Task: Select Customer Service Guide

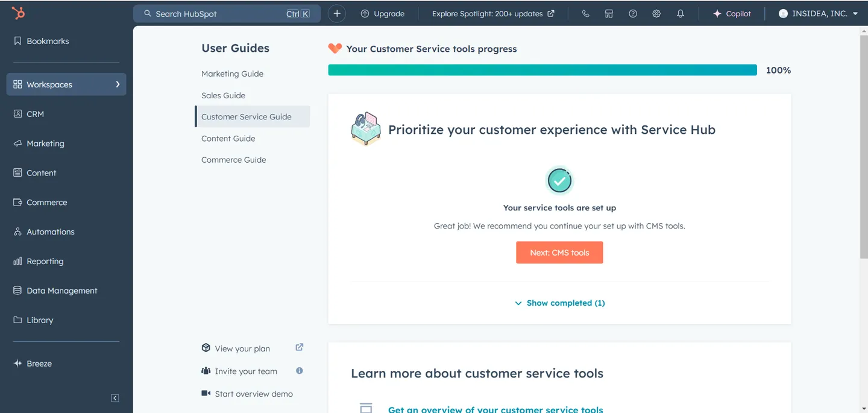Action: click(x=253, y=117)
